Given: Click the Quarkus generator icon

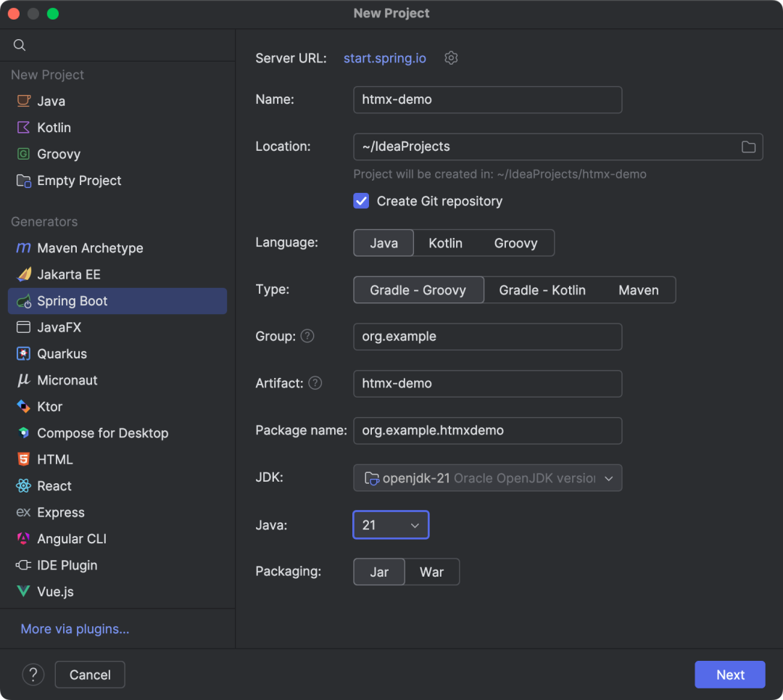Looking at the screenshot, I should [23, 354].
